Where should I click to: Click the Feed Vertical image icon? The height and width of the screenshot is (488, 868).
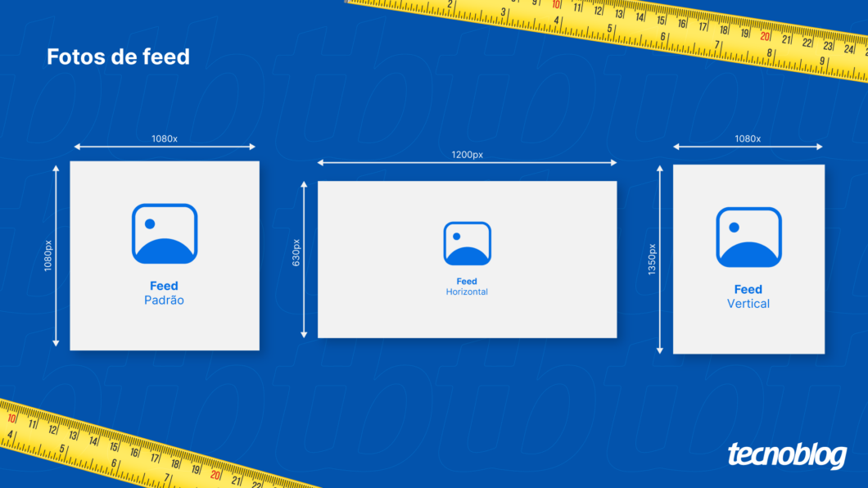(x=748, y=237)
